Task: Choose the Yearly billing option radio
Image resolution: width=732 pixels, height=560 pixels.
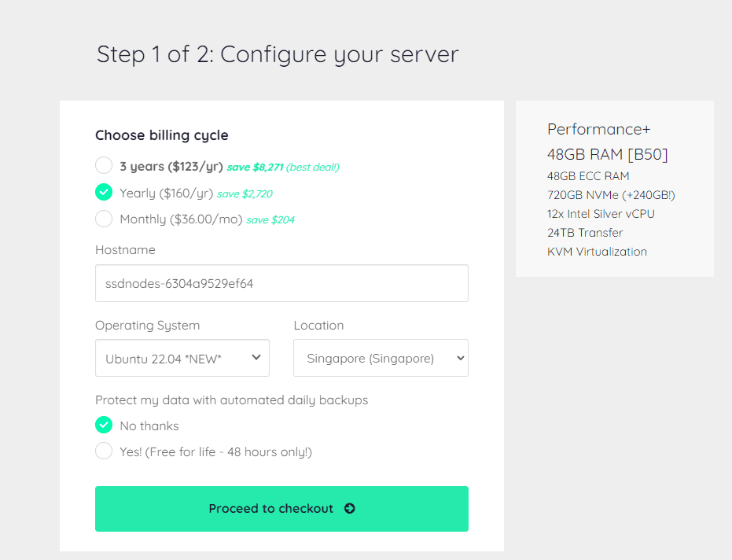Action: 104,193
